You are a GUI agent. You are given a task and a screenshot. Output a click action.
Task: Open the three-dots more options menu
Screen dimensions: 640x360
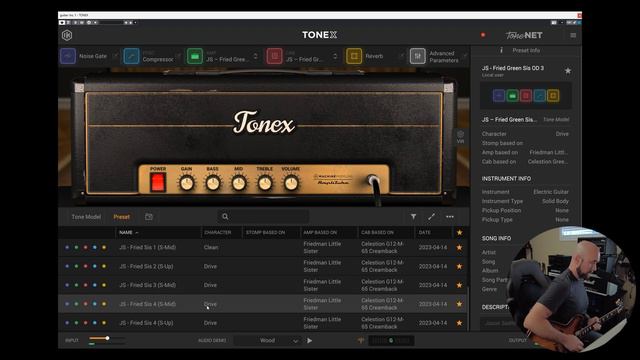[450, 217]
